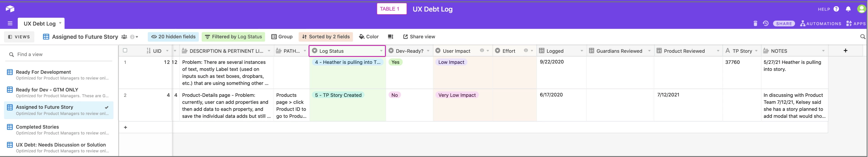The height and width of the screenshot is (157, 868).
Task: Click the search magnifier icon at right
Action: (863, 37)
